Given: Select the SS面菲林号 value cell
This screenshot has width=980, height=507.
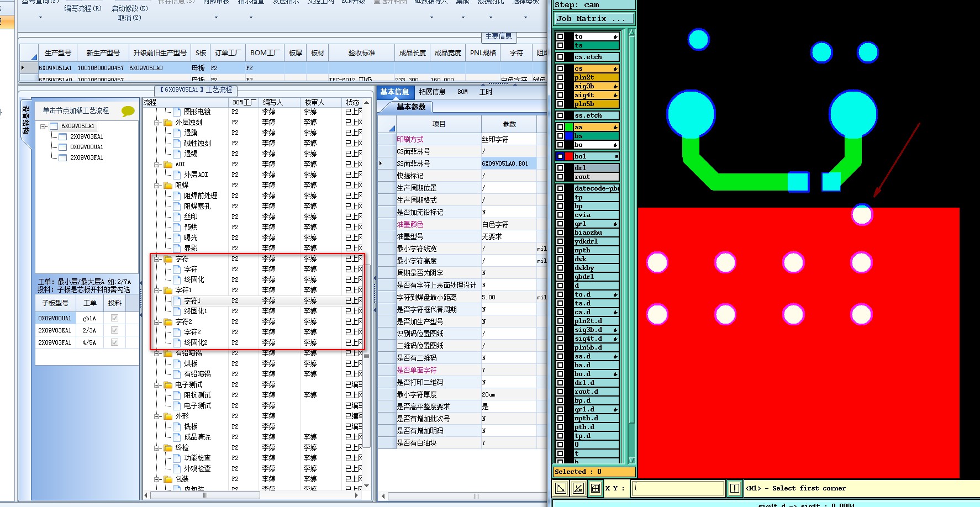Looking at the screenshot, I should pos(508,163).
